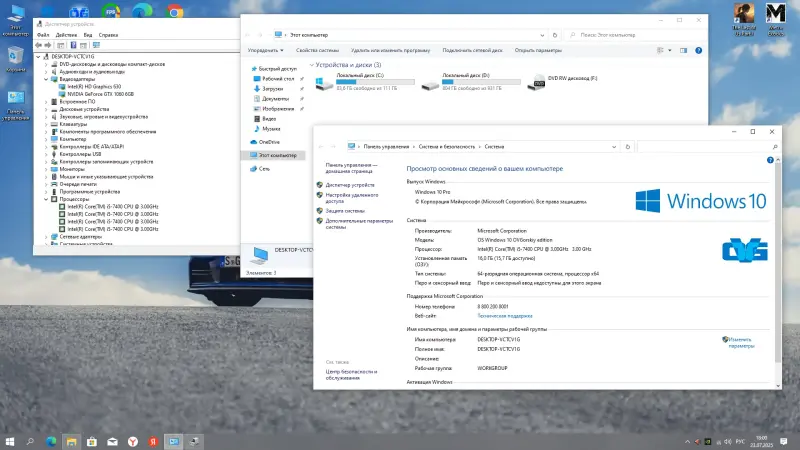Click Диспетчер устройств link in System window
The image size is (800, 450).
[x=350, y=185]
